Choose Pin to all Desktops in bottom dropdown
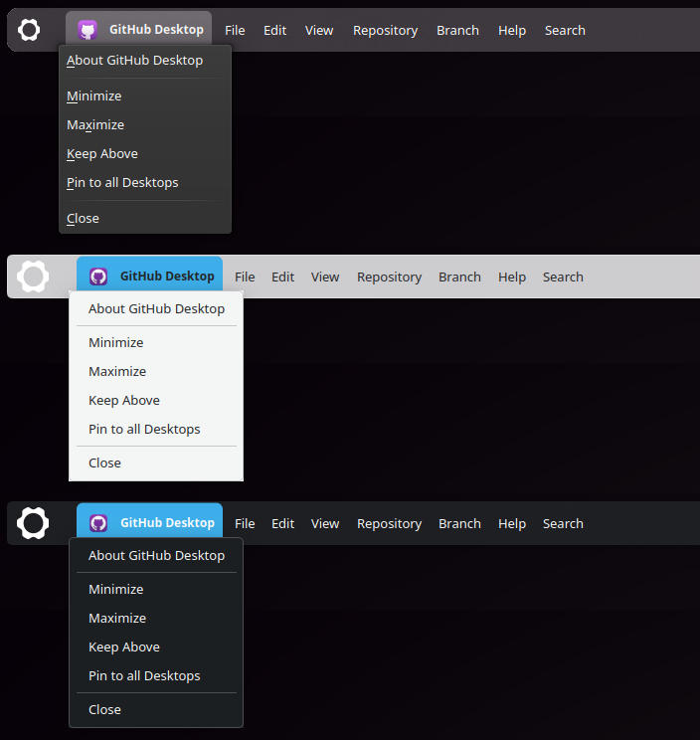This screenshot has width=700, height=740. tap(156, 675)
